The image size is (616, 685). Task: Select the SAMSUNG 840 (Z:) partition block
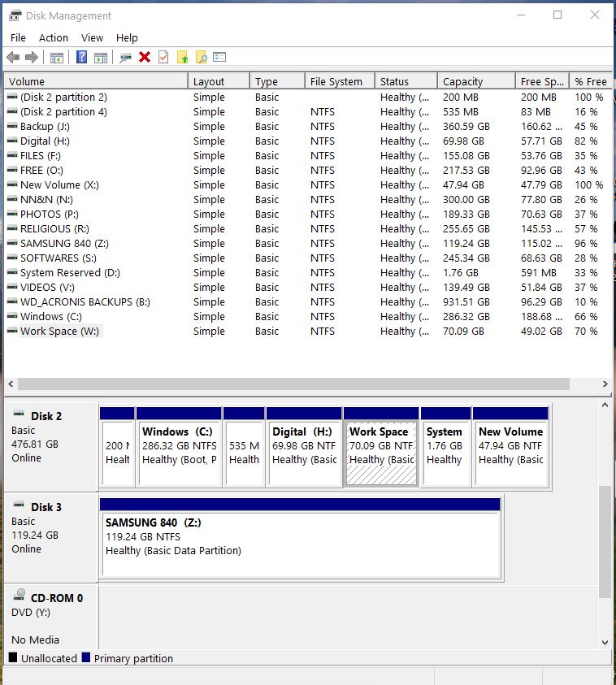pyautogui.click(x=299, y=536)
